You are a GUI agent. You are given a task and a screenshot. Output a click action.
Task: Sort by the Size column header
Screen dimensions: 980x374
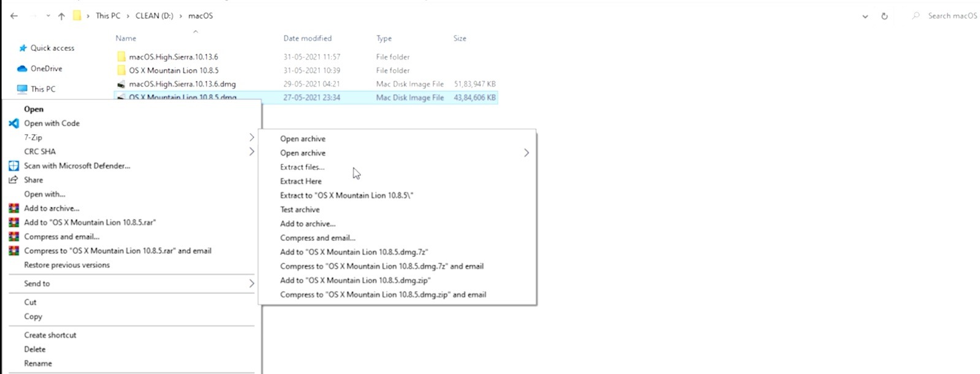pyautogui.click(x=460, y=38)
